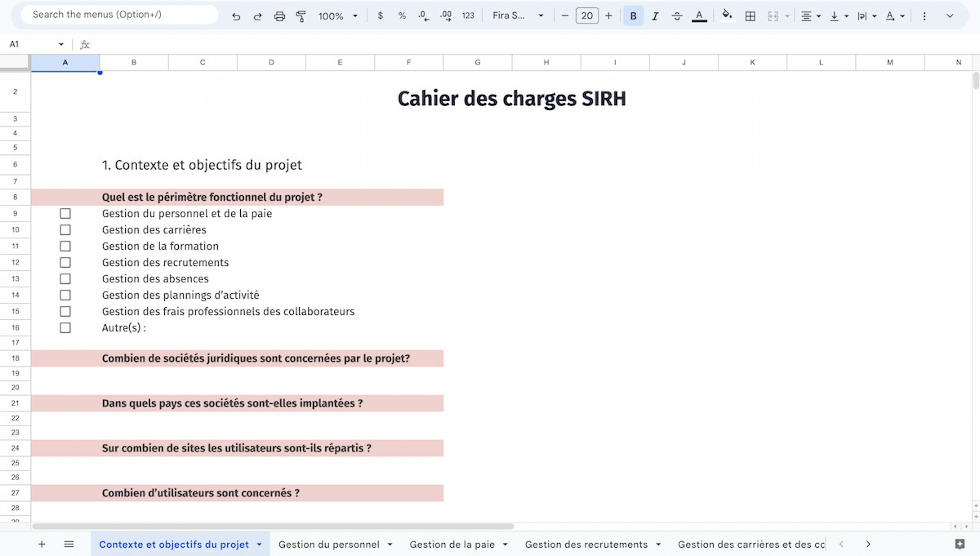Increase decimal places

point(446,16)
